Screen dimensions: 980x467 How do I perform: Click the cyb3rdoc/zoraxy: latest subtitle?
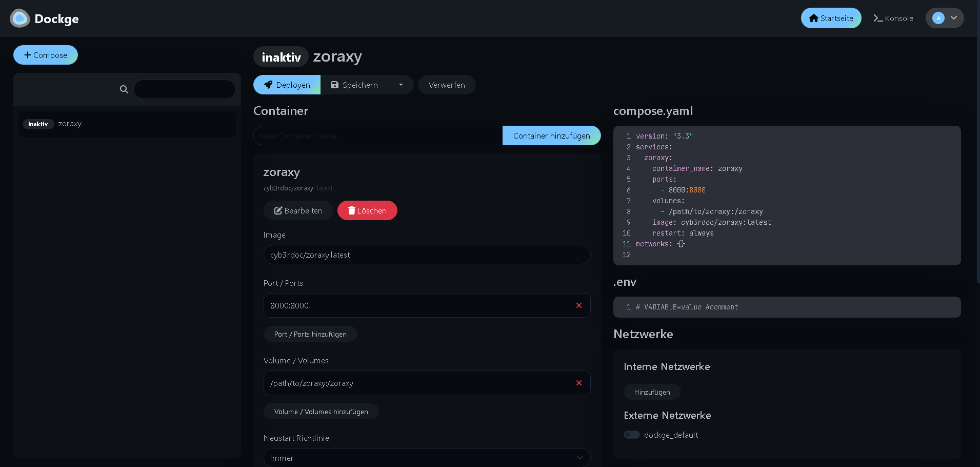tap(298, 188)
